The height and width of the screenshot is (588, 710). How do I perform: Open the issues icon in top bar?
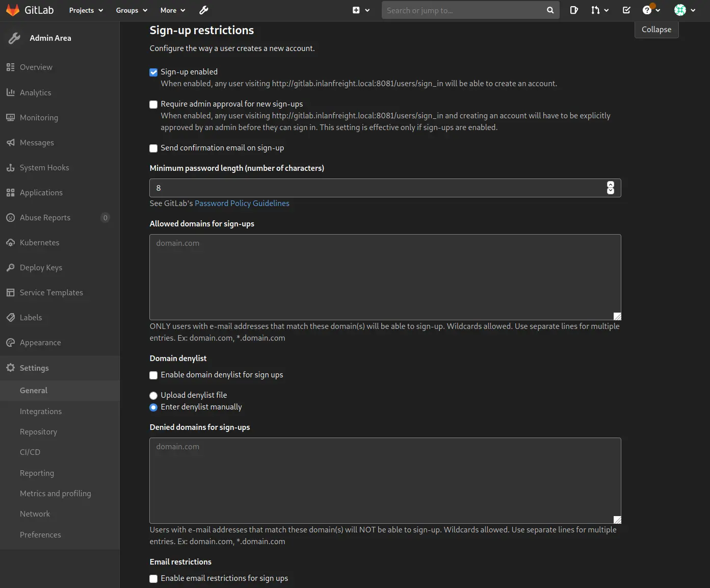[x=573, y=10]
